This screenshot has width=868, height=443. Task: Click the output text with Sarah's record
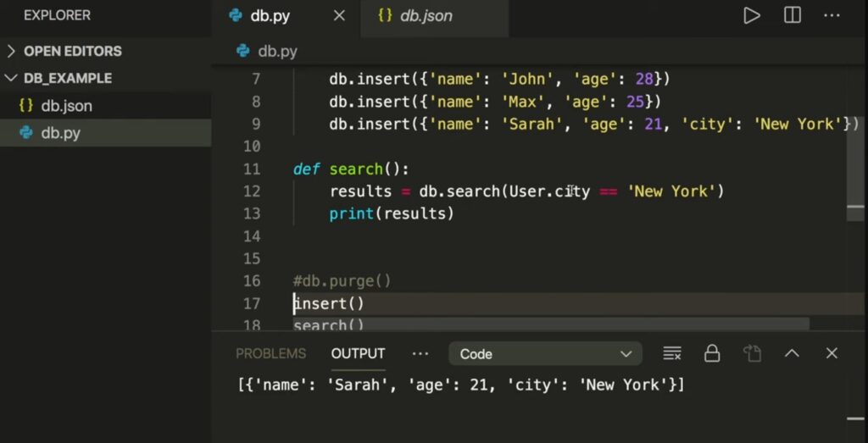tap(461, 385)
